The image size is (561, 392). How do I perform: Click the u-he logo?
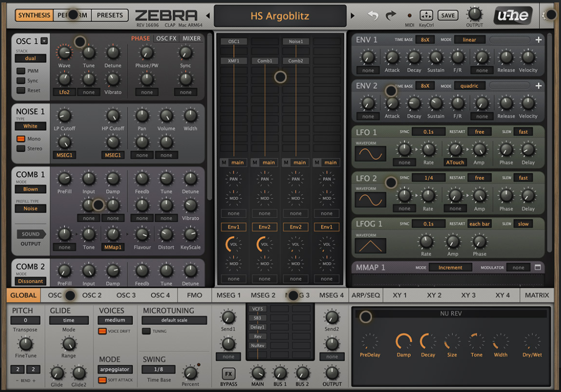coord(513,16)
